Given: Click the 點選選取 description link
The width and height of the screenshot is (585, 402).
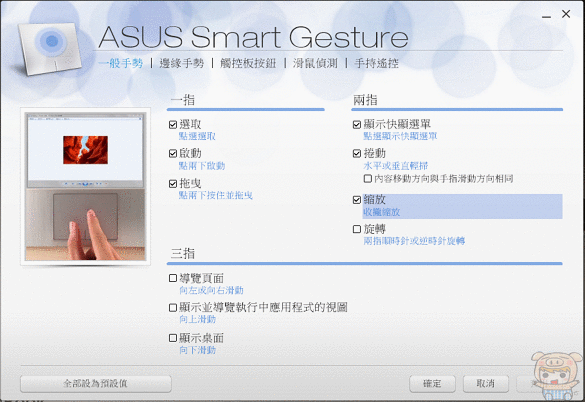Looking at the screenshot, I should 197,136.
